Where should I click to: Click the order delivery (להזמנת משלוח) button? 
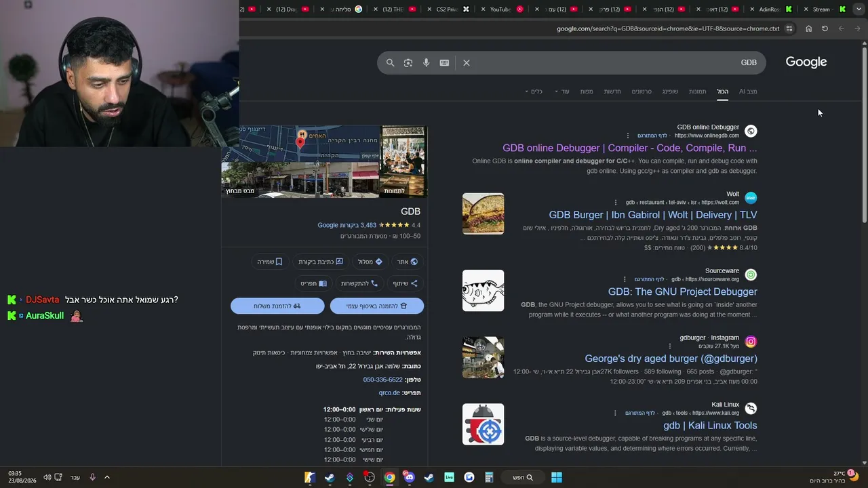[277, 306]
